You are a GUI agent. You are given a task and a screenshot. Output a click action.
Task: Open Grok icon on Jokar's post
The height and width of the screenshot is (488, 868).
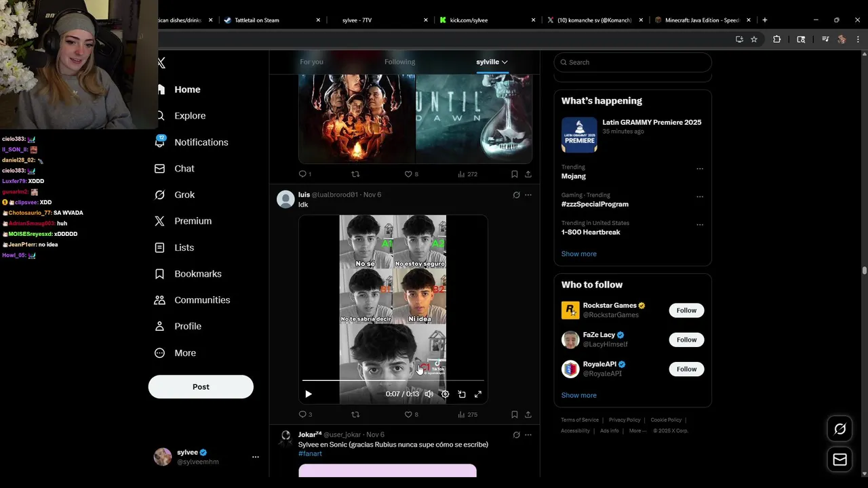click(516, 435)
